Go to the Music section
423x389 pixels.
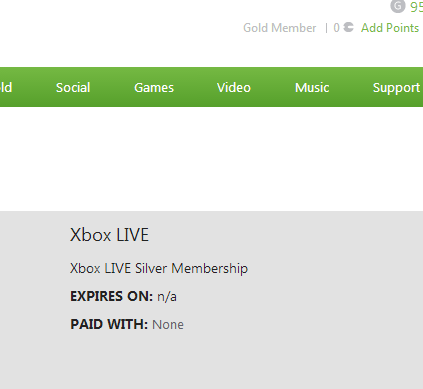[x=312, y=88]
